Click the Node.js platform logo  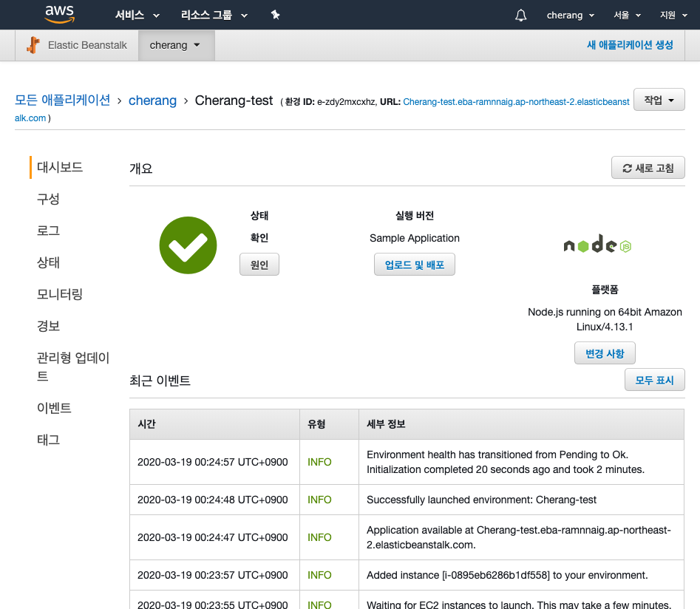point(597,244)
